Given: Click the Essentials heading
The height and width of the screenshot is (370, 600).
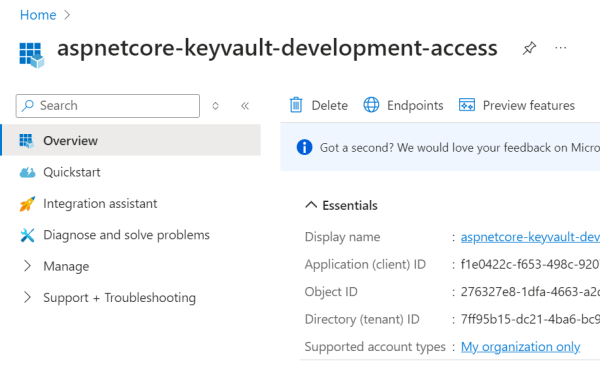Looking at the screenshot, I should coord(350,205).
